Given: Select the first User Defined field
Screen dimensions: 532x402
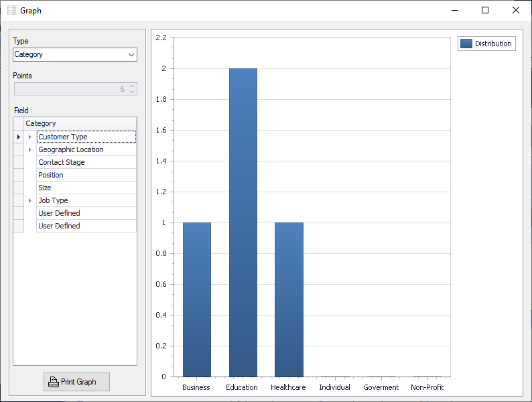Looking at the screenshot, I should pyautogui.click(x=86, y=213).
